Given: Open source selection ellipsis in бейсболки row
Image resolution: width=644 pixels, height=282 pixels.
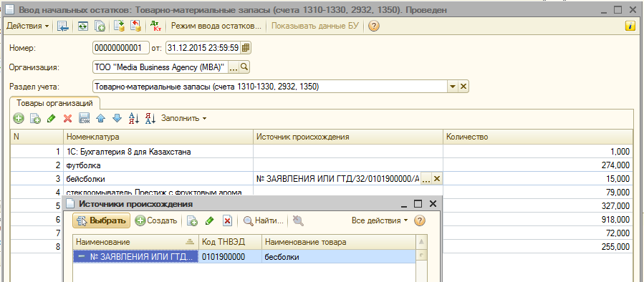Looking at the screenshot, I should pyautogui.click(x=427, y=179).
